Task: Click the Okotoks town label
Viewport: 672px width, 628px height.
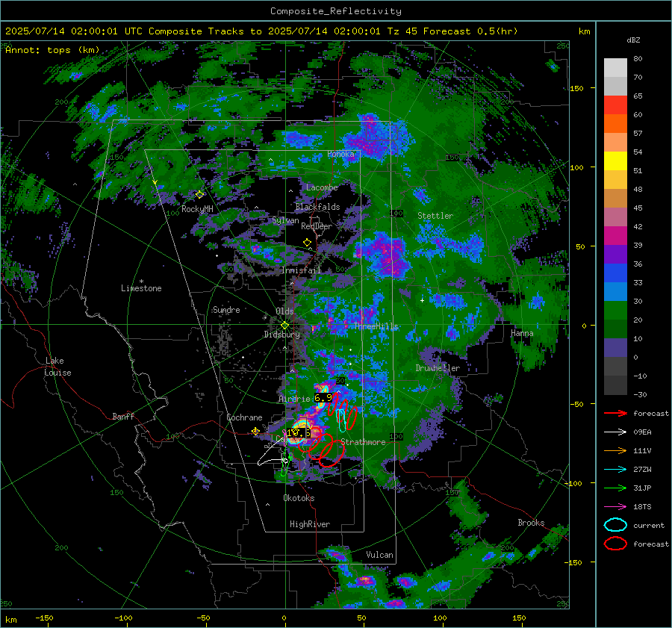Action: click(x=299, y=498)
